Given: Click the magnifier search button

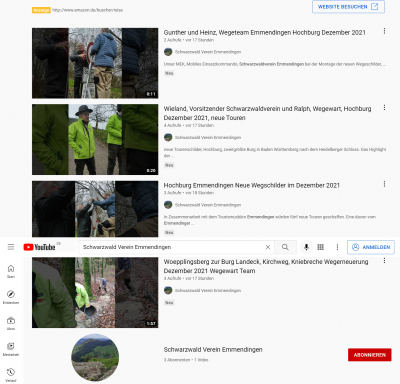Looking at the screenshot, I should coord(285,247).
